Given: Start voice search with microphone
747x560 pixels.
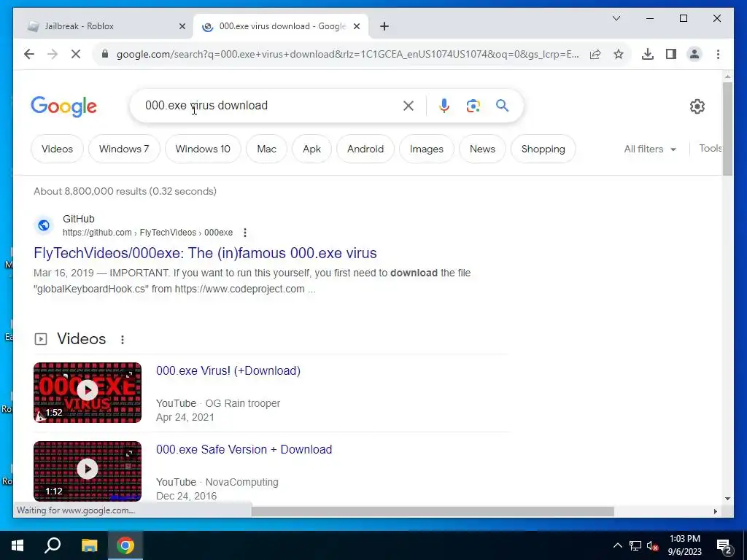Looking at the screenshot, I should click(x=444, y=106).
